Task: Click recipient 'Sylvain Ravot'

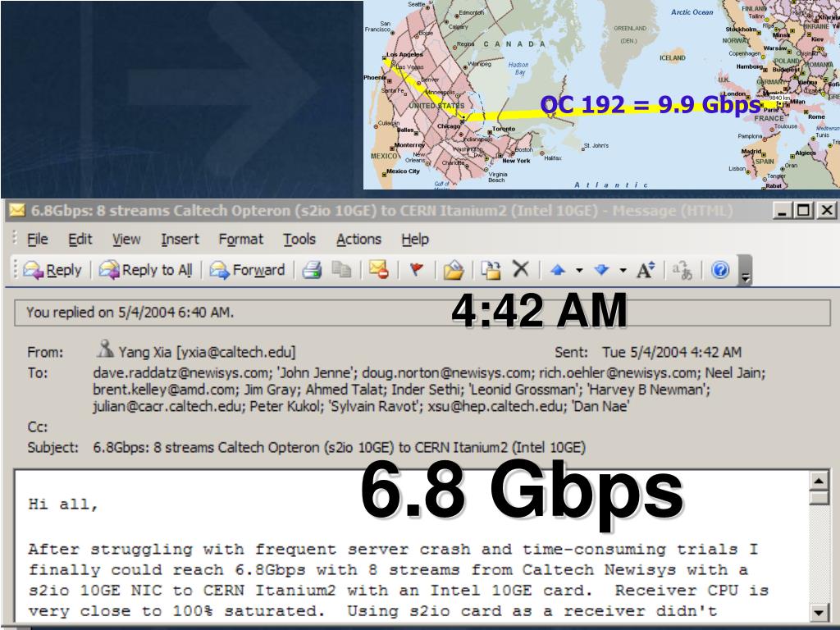Action: pyautogui.click(x=375, y=407)
